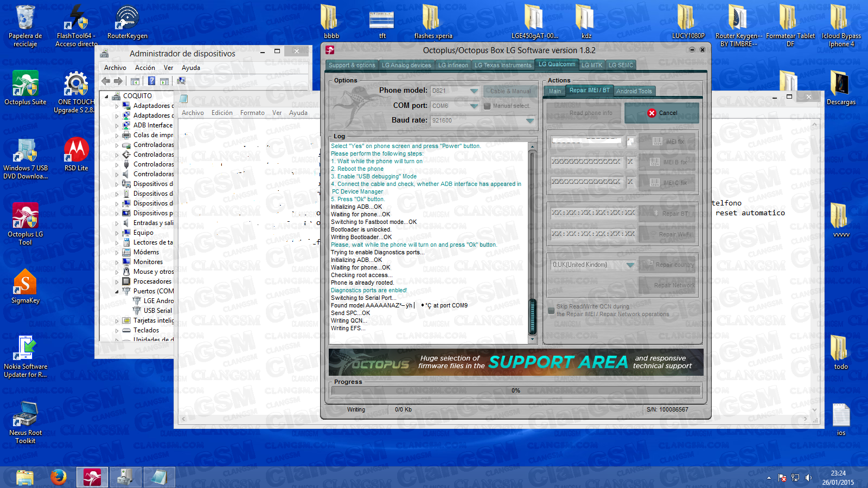Open the country dropdown showing UK
The width and height of the screenshot is (868, 488).
pyautogui.click(x=630, y=265)
